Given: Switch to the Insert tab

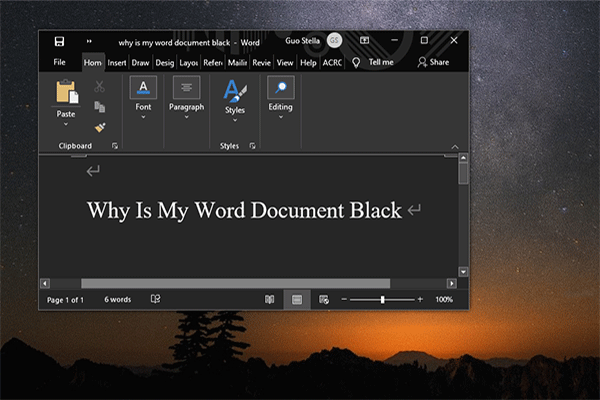Looking at the screenshot, I should coord(117,62).
